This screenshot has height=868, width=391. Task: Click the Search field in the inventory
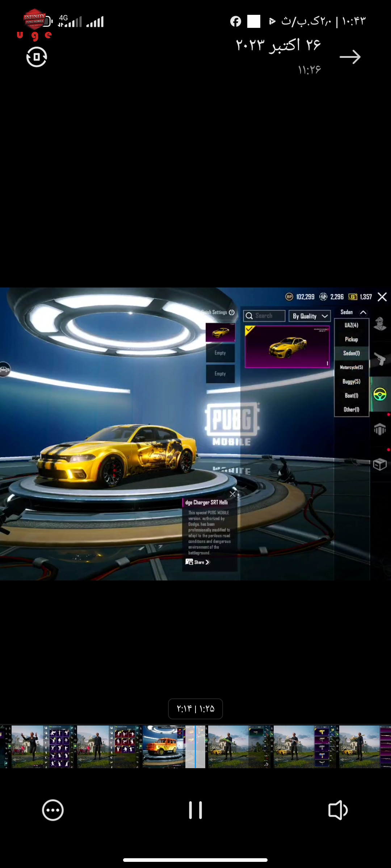pos(264,316)
